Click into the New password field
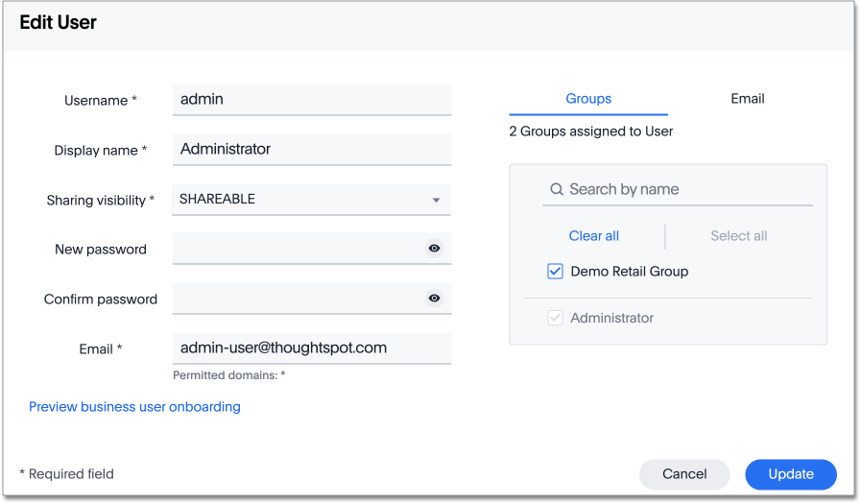Image resolution: width=861 pixels, height=504 pixels. tap(298, 249)
